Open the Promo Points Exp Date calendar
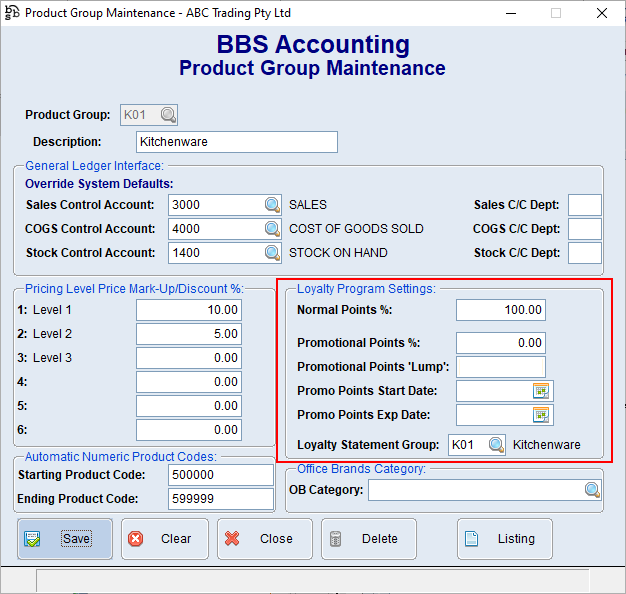626x594 pixels. click(541, 414)
